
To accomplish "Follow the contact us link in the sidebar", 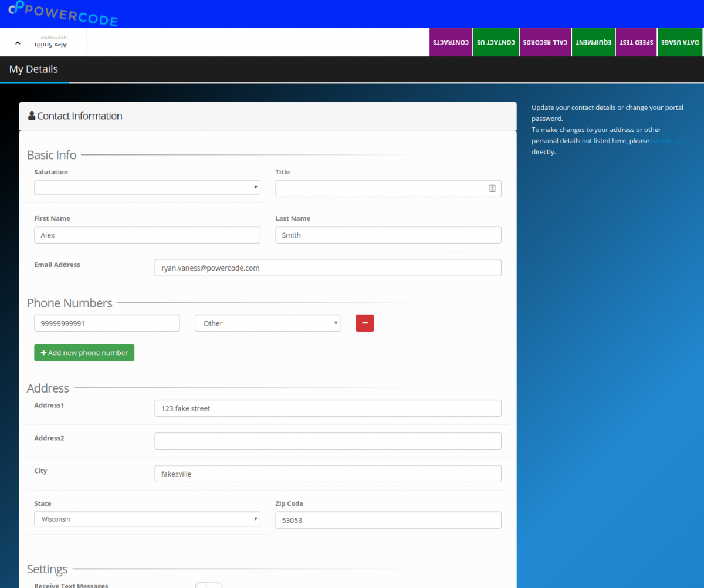I will click(x=666, y=140).
